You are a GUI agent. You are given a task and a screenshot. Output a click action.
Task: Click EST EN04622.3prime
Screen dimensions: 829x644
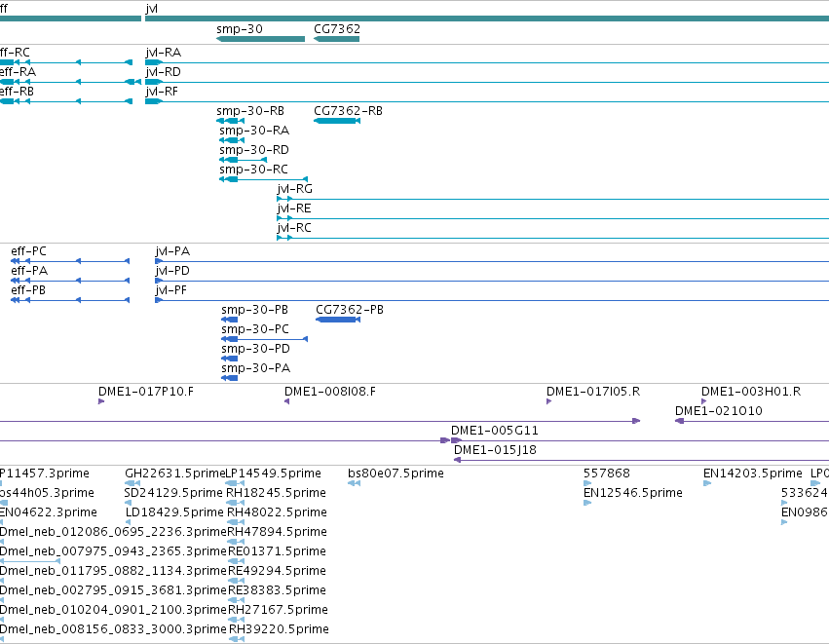coord(2,522)
